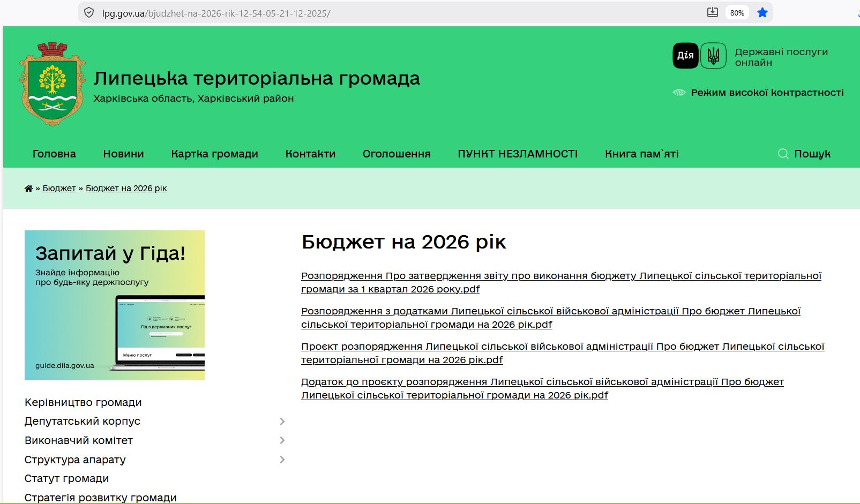Viewport: 860px width, 504px height.
Task: Open ПУНКТ НЕЗЛАМНОСТІ menu item
Action: coord(518,154)
